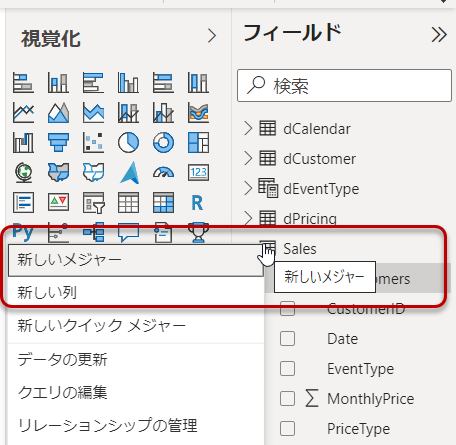
Task: Select the line chart visual
Action: coord(23,113)
